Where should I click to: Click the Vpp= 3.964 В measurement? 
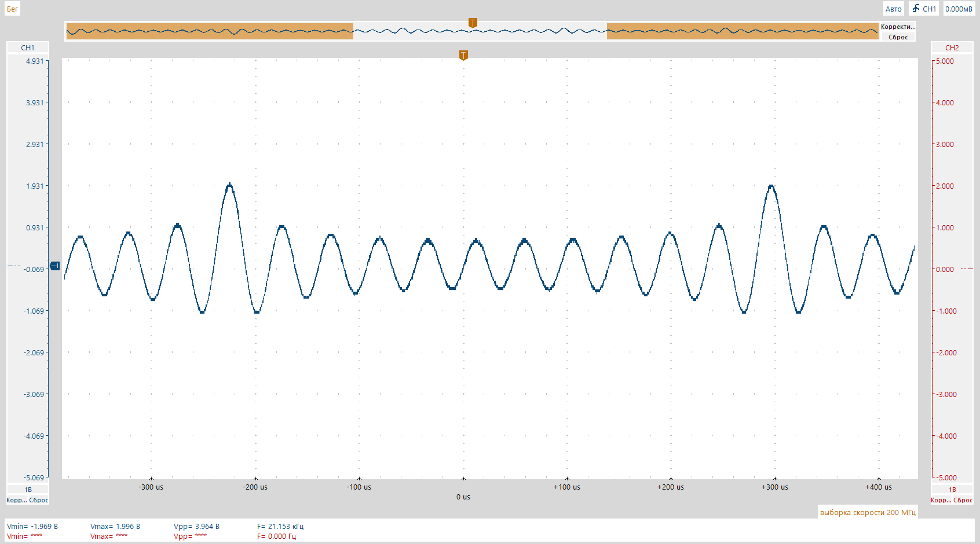click(x=197, y=526)
